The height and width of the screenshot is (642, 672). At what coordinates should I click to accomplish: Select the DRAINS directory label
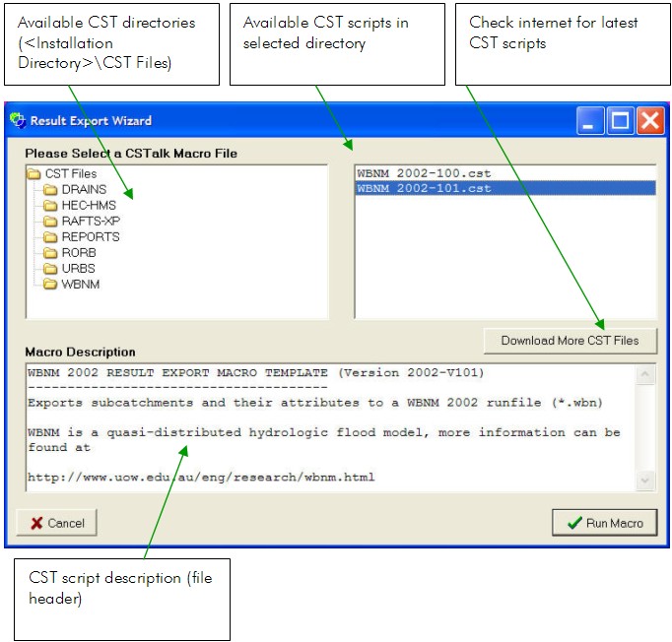(84, 190)
